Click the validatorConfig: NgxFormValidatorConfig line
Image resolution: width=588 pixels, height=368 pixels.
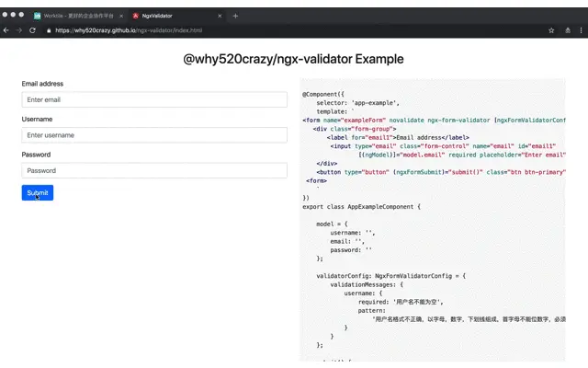(x=391, y=276)
